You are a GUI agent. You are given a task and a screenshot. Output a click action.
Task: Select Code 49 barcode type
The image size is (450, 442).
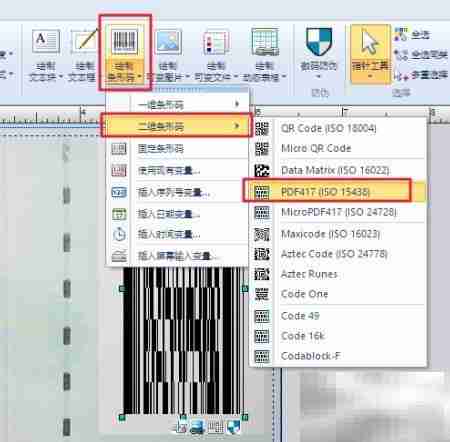point(339,316)
